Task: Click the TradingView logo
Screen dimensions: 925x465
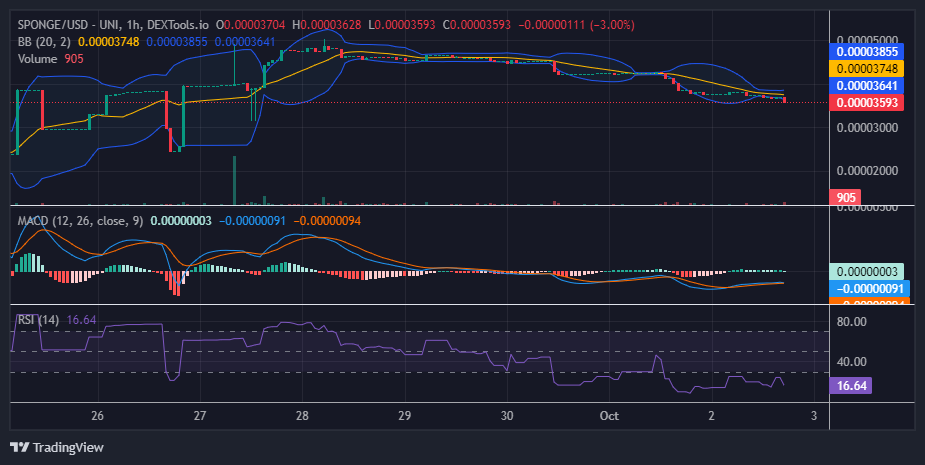Action: tap(57, 447)
